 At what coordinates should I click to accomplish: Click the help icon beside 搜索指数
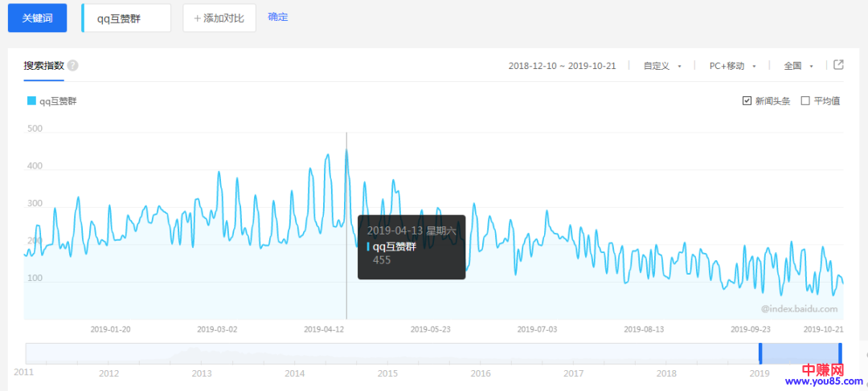coord(72,66)
